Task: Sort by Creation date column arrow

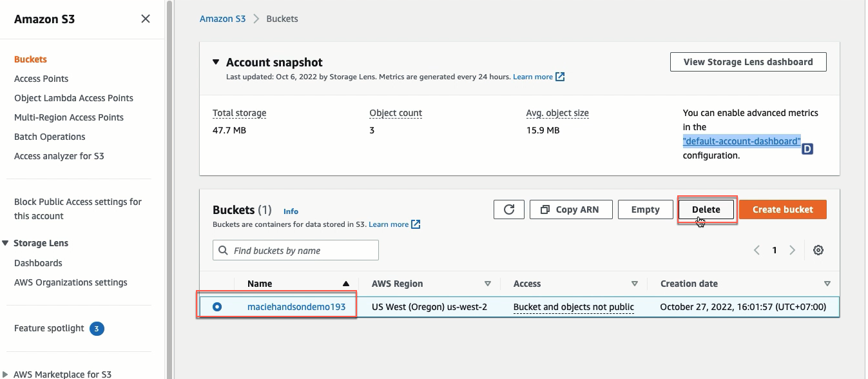Action: click(827, 284)
